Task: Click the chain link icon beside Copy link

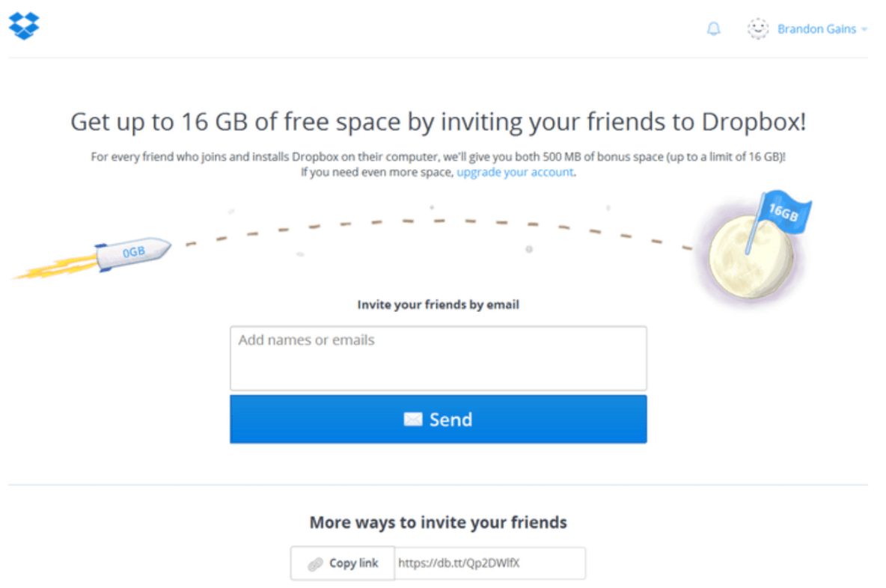Action: 315,564
